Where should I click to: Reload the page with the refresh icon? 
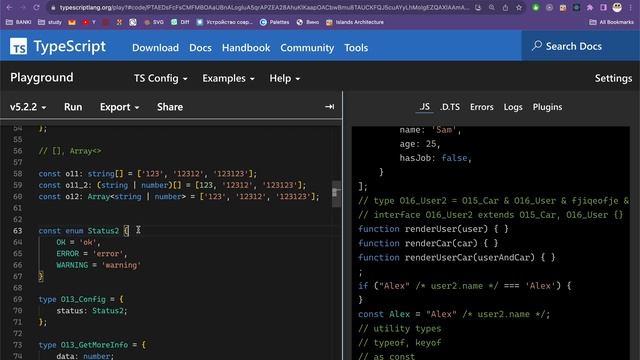click(36, 7)
